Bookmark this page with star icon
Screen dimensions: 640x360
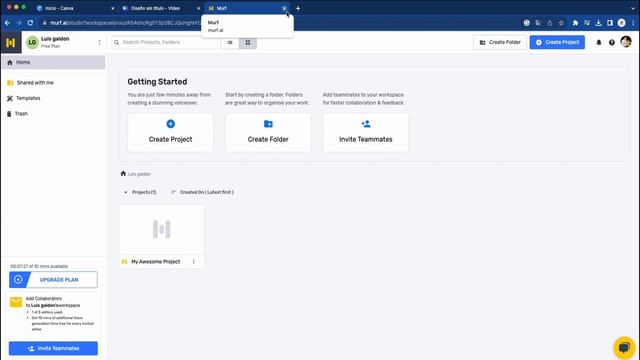(561, 23)
